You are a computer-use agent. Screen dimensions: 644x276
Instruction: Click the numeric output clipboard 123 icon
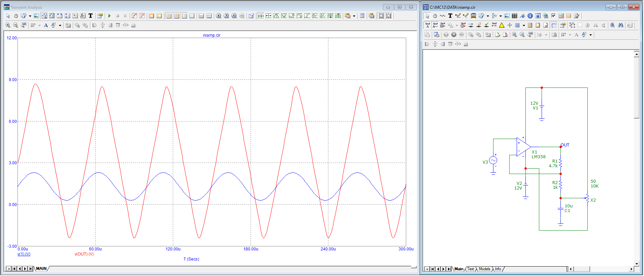[372, 16]
